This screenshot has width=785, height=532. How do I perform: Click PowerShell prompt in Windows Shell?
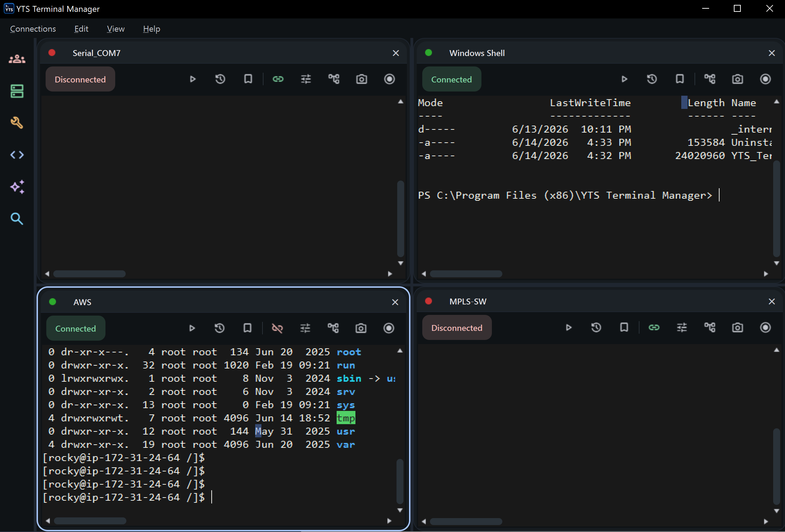pos(565,196)
